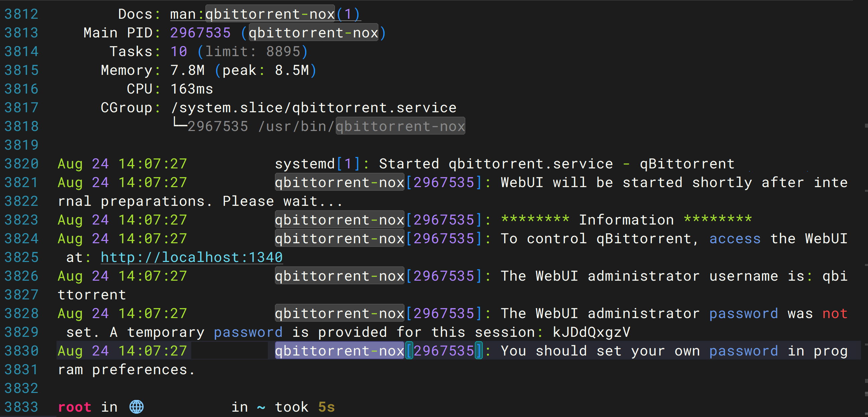Click the red word "not" in the log
Screen dimensions: 868x417
click(x=835, y=314)
